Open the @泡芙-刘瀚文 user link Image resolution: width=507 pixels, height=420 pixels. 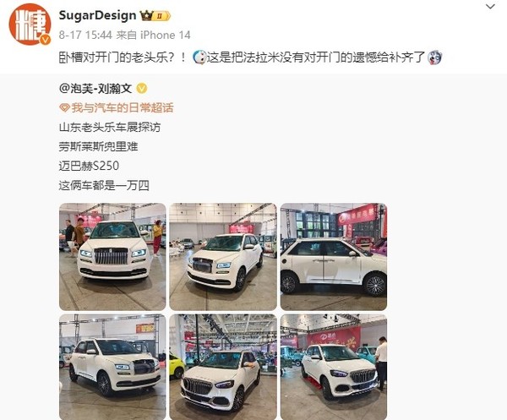[x=95, y=88]
